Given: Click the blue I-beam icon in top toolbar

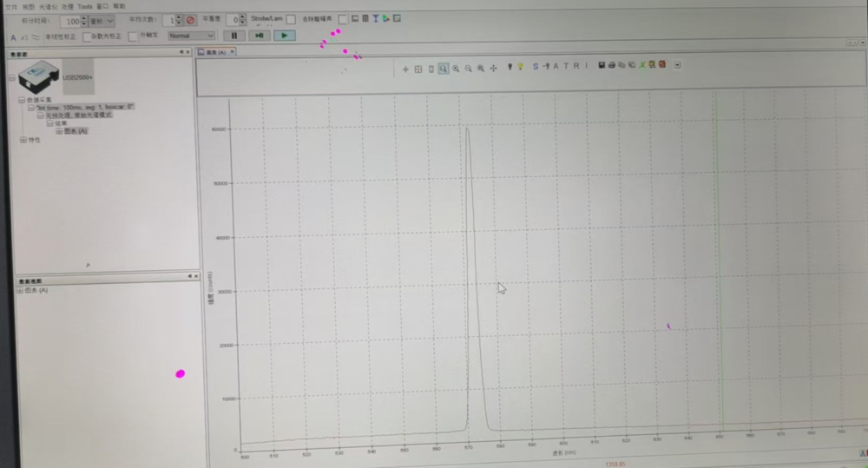Looking at the screenshot, I should [375, 19].
